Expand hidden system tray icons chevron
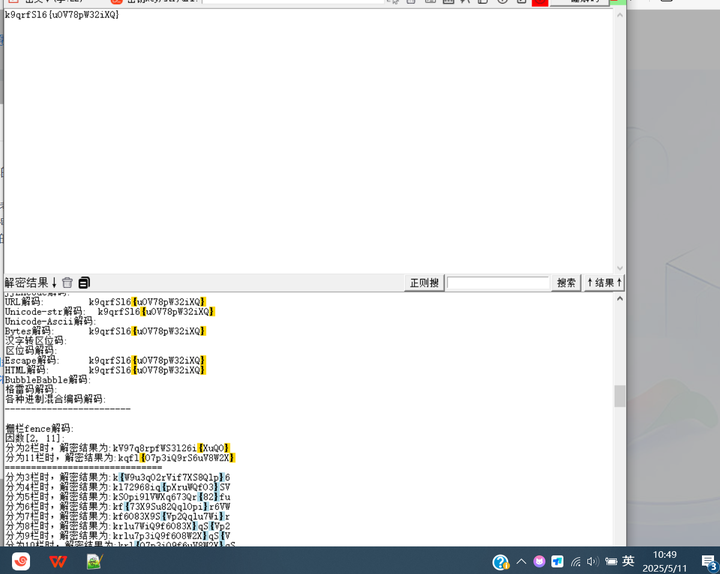The height and width of the screenshot is (574, 720). 521,561
